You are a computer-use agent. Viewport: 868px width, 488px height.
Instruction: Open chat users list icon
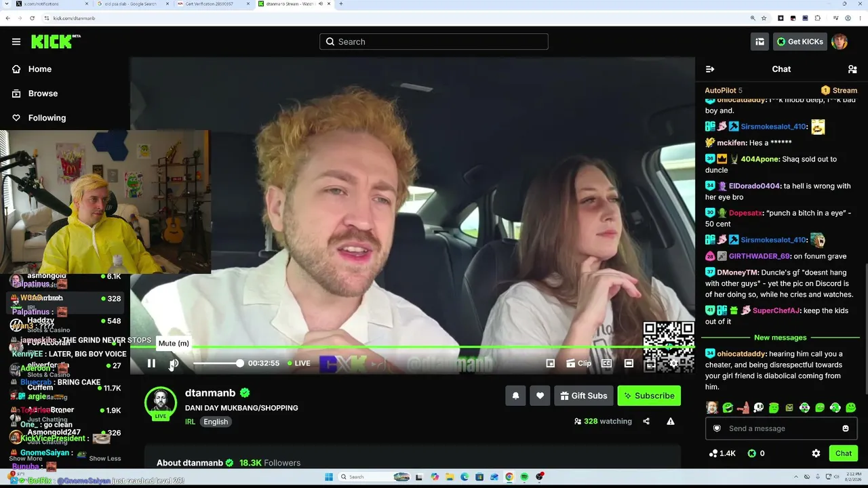click(852, 69)
